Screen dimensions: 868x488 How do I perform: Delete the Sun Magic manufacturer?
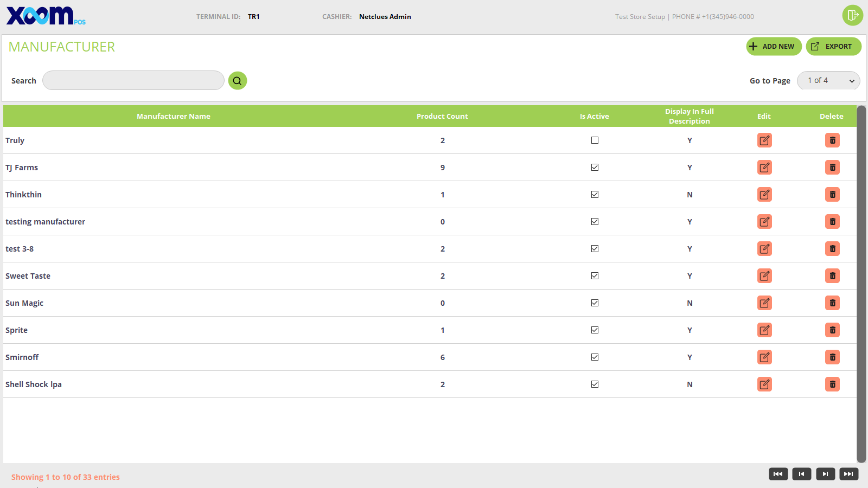(x=832, y=303)
